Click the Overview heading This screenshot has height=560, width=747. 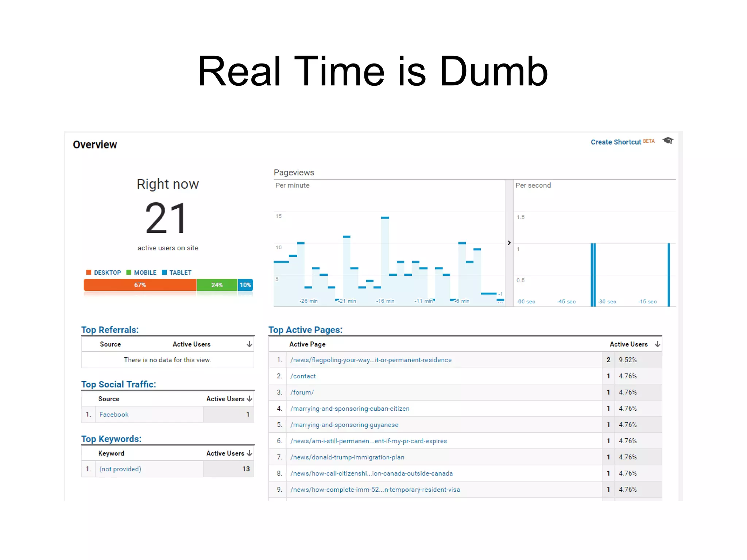95,145
